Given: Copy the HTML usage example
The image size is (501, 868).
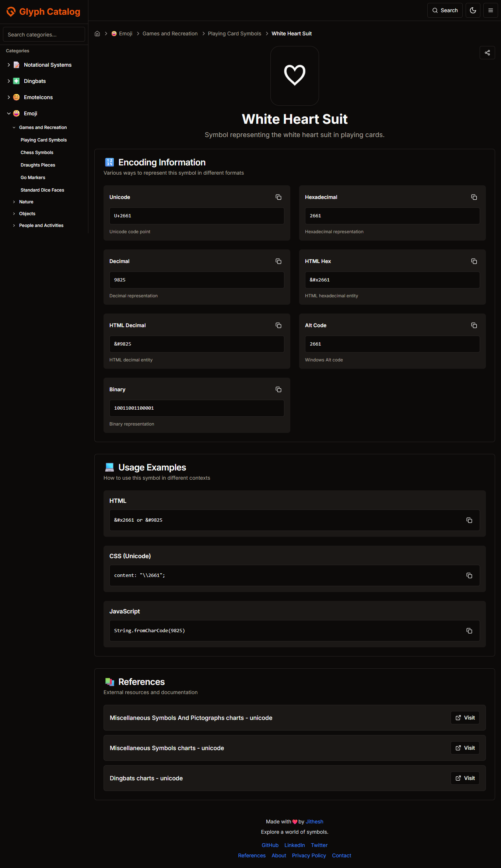Looking at the screenshot, I should point(469,520).
